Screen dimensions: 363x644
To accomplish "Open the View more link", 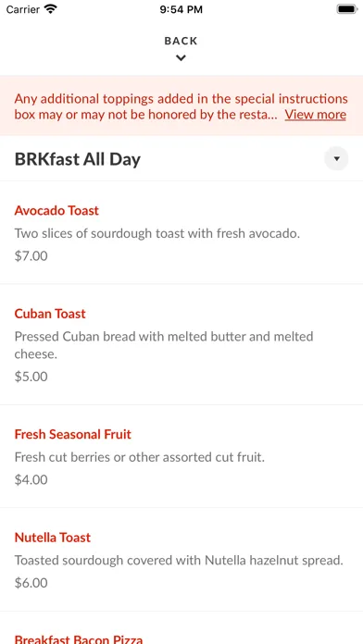I will (x=316, y=115).
